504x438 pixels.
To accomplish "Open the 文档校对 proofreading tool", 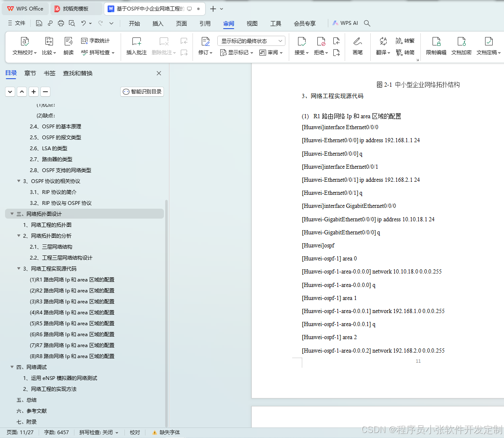I will pyautogui.click(x=24, y=46).
